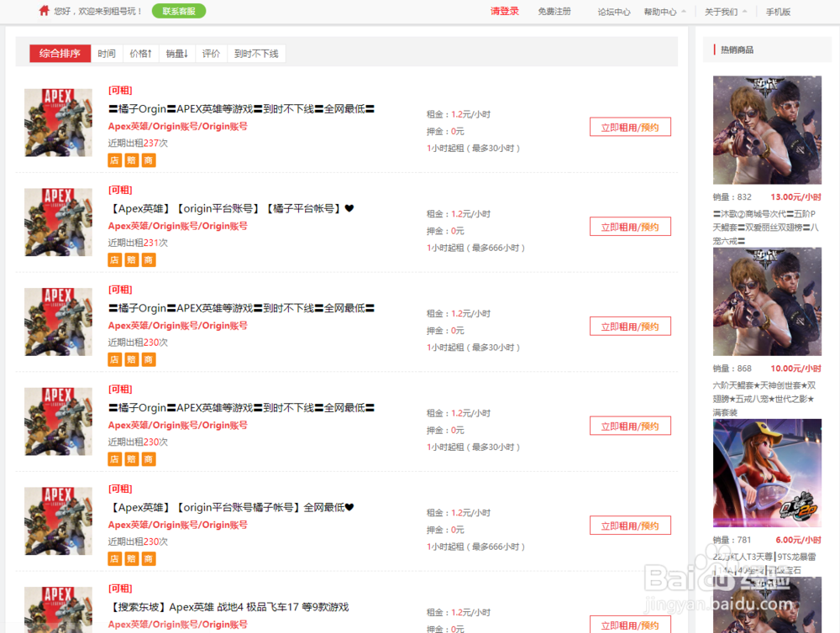Click 商 badge under listing rented 237 times
840x633 pixels.
[149, 160]
